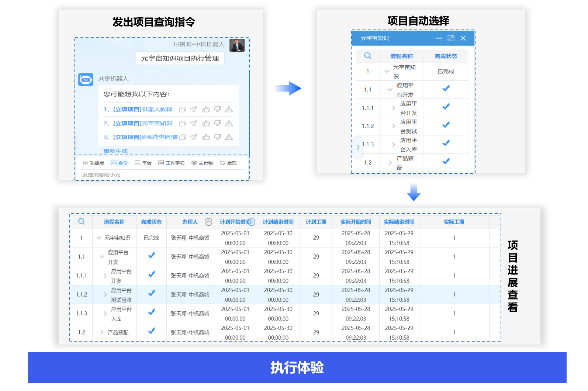588x391 pixels.
Task: Click thumbs up for 元宇宙知识 result
Action: 206,124
